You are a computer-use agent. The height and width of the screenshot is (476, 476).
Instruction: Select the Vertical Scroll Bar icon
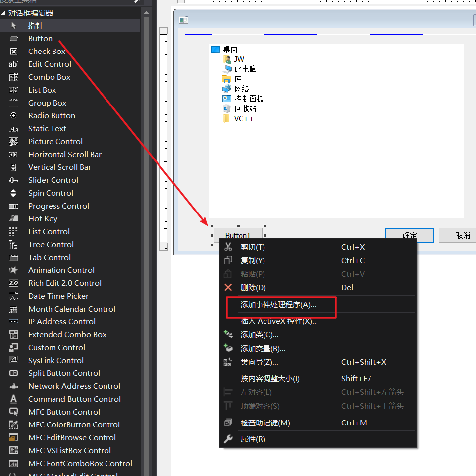13,167
